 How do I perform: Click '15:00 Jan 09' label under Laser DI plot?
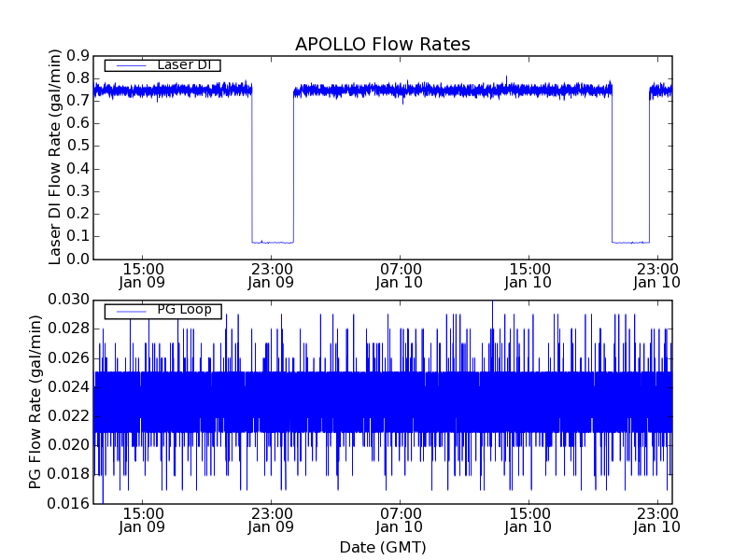tap(142, 276)
